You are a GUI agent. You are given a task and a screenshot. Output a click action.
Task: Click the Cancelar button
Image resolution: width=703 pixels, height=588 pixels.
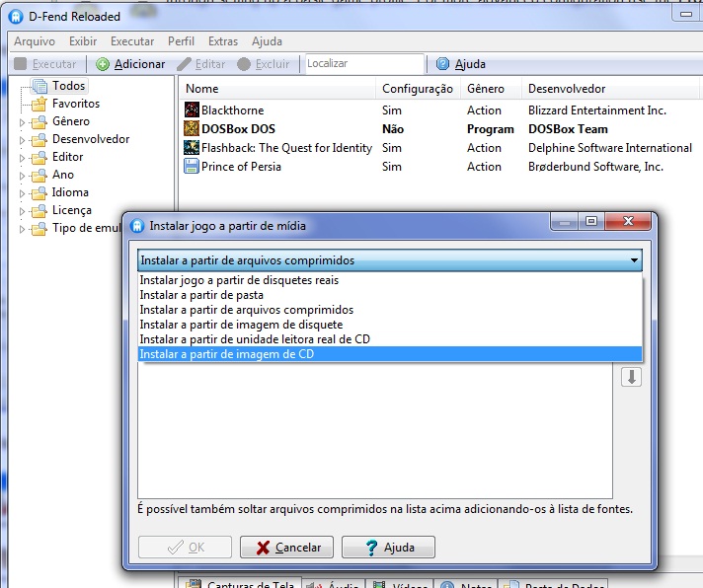click(x=287, y=548)
